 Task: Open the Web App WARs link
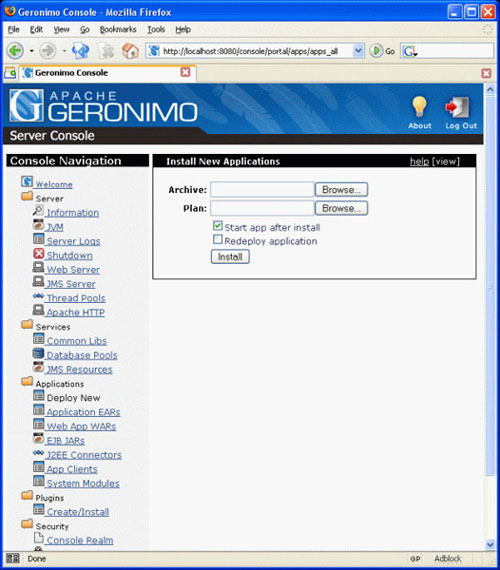pyautogui.click(x=81, y=426)
